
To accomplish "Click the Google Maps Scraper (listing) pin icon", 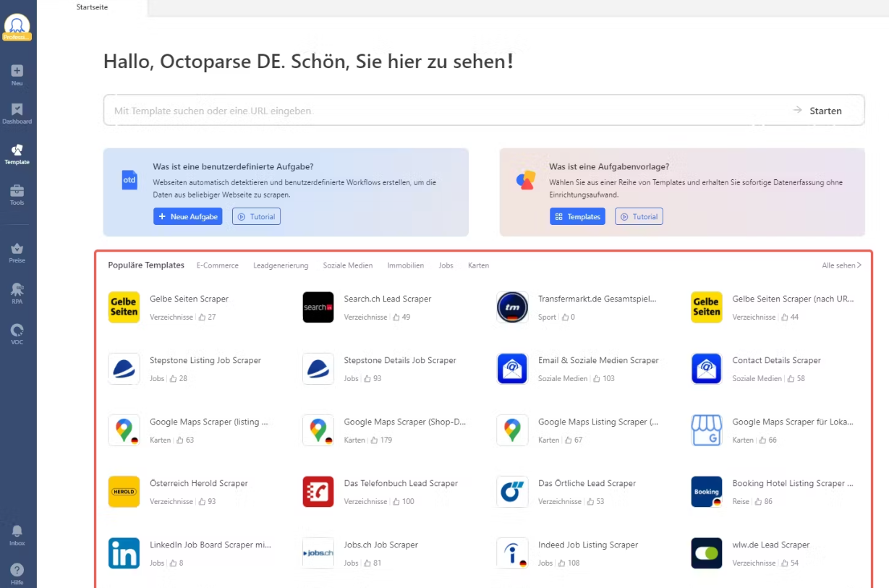I will click(124, 430).
